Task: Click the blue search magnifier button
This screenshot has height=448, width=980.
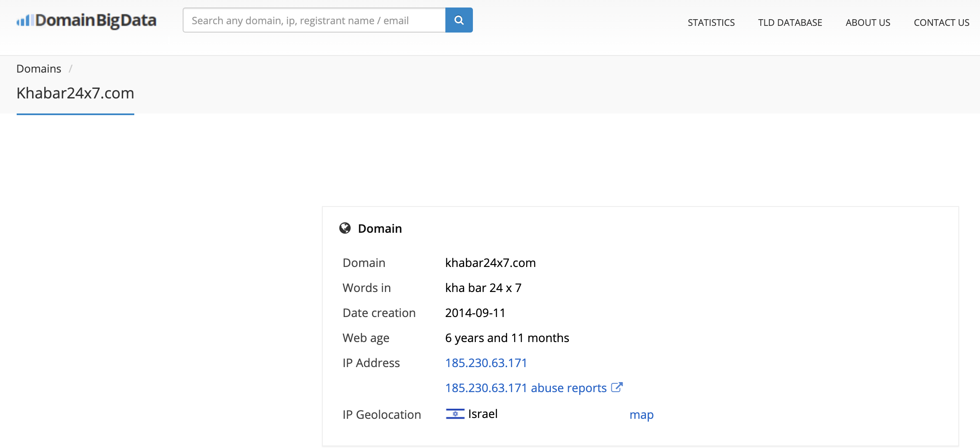Action: [x=459, y=20]
